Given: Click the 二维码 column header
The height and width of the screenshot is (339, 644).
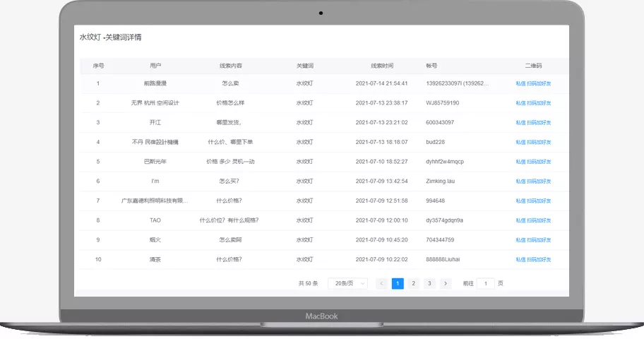Looking at the screenshot, I should pos(533,66).
